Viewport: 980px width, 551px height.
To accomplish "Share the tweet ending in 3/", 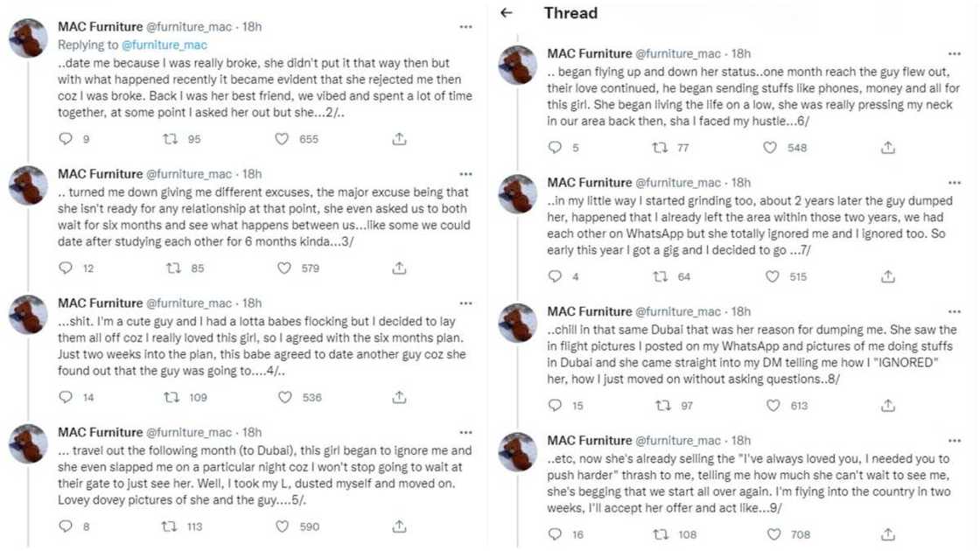I will pos(399,269).
